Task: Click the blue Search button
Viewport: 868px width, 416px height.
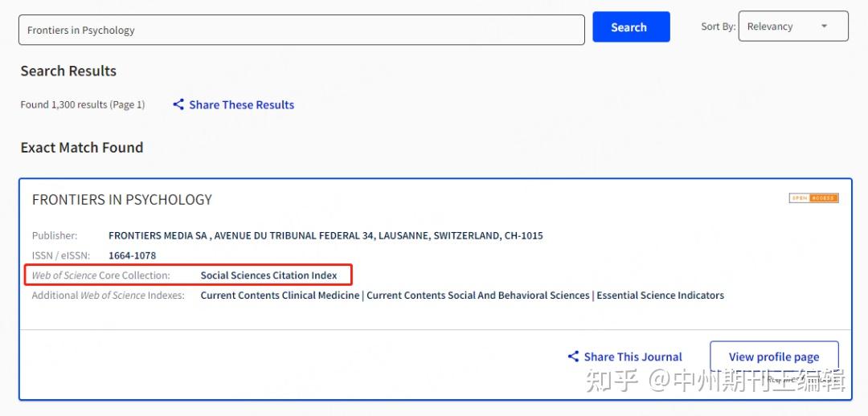Action: [x=631, y=27]
